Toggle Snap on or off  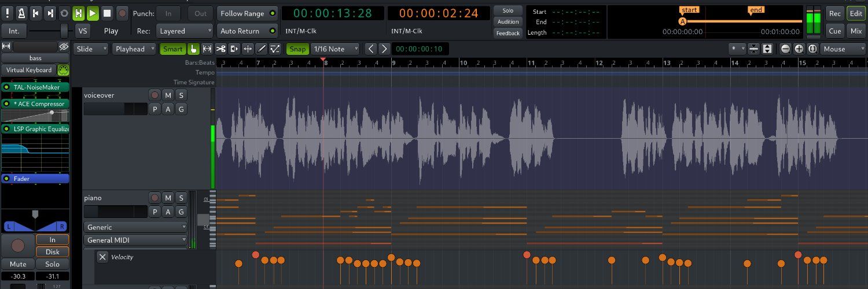click(298, 49)
